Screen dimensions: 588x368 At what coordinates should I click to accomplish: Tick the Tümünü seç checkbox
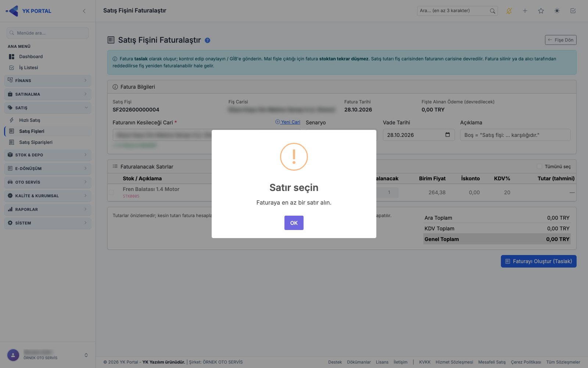click(539, 166)
